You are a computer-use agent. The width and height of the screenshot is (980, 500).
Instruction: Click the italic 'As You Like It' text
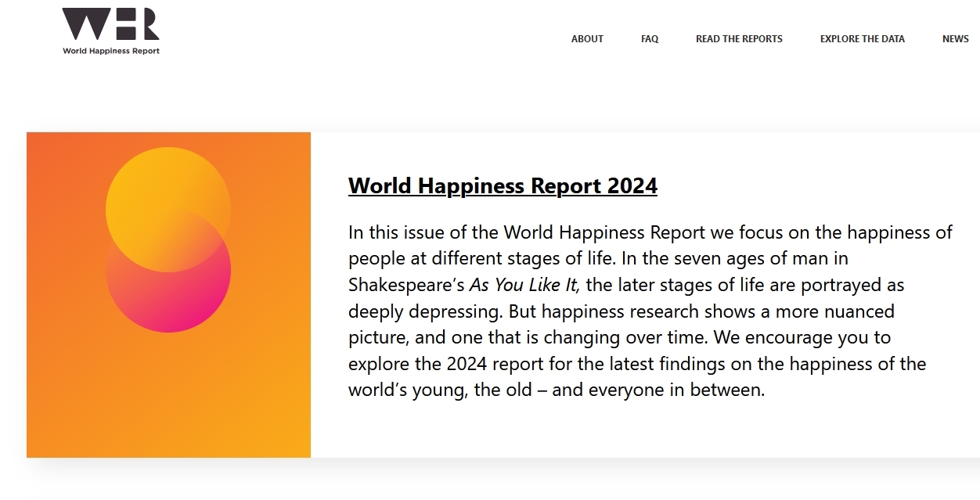[x=525, y=285]
